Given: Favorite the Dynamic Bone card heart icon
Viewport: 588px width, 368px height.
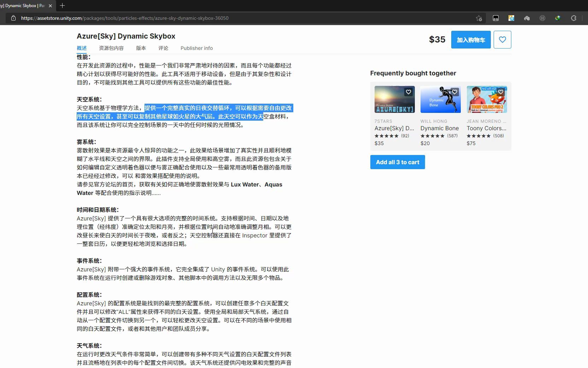Looking at the screenshot, I should (455, 92).
